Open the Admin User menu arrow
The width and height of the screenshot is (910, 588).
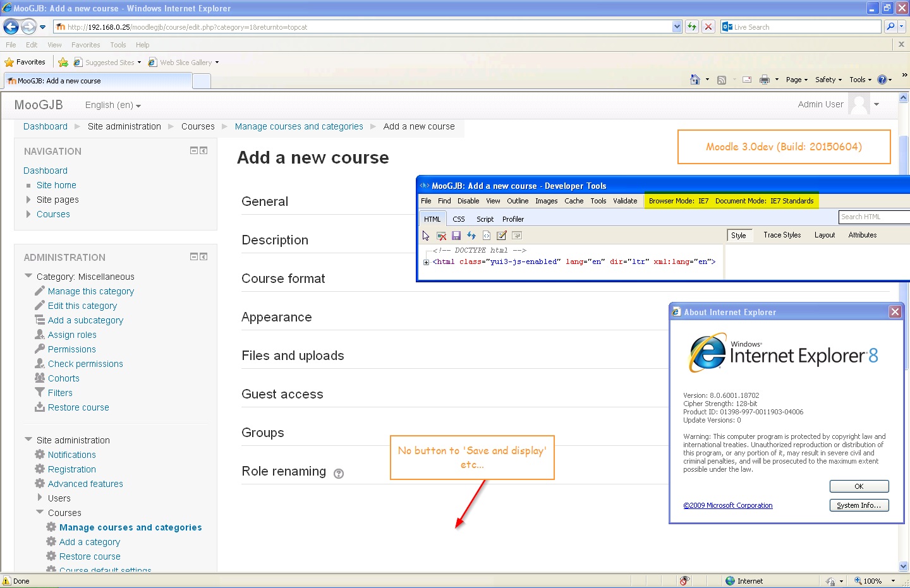click(877, 104)
